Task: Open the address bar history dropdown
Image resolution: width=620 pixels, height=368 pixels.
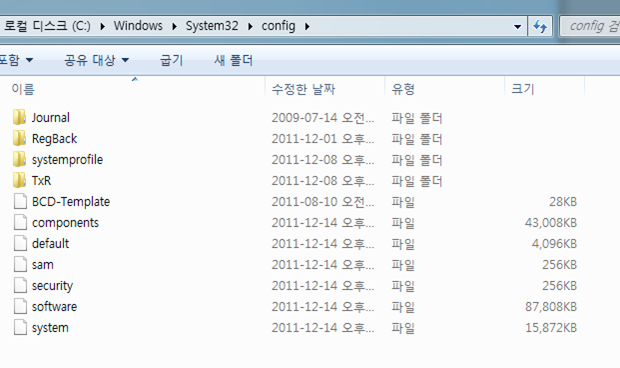Action: pyautogui.click(x=517, y=26)
